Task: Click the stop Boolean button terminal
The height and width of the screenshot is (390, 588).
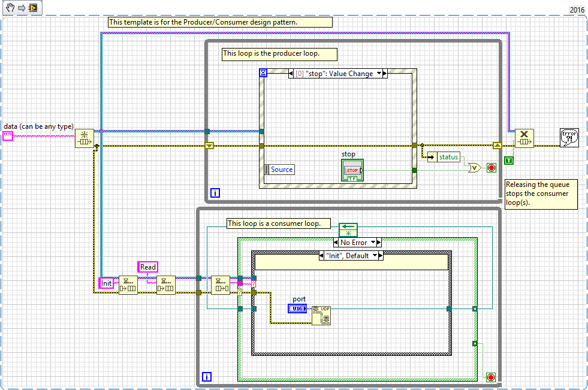Action: 352,170
